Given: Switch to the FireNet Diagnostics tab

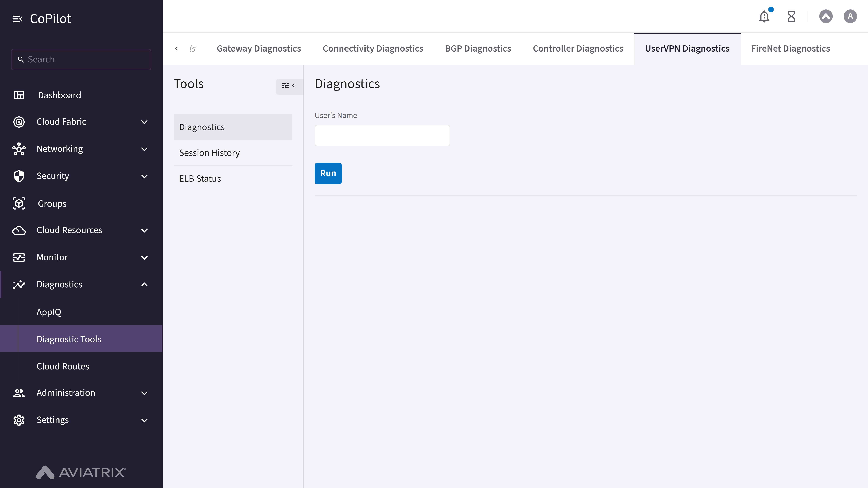Looking at the screenshot, I should pos(791,48).
